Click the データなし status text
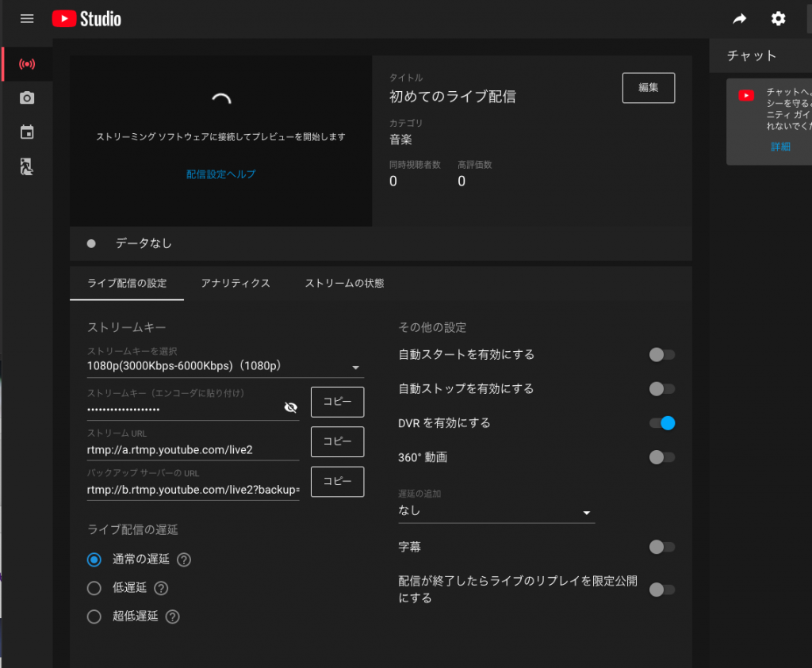The height and width of the screenshot is (668, 812). (x=144, y=243)
